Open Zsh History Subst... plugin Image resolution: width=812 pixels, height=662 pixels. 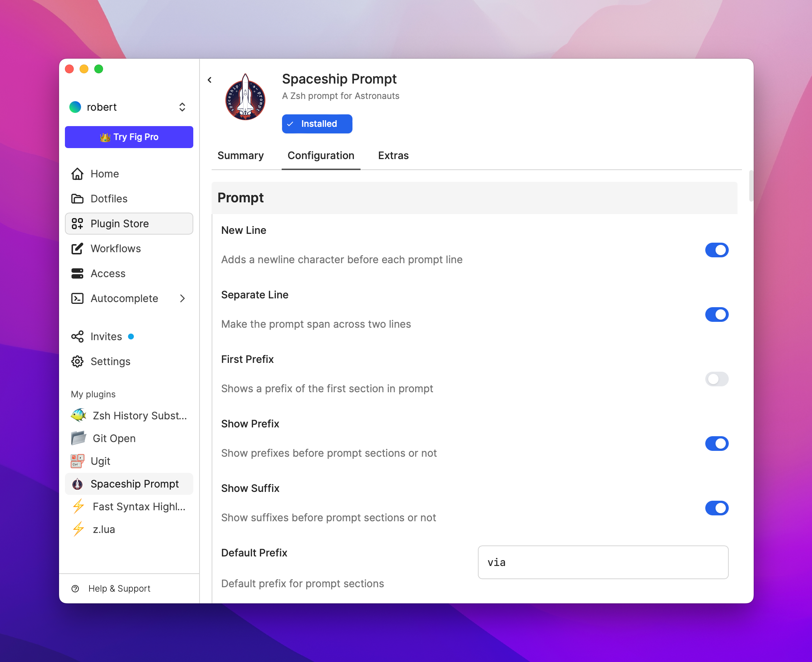129,415
